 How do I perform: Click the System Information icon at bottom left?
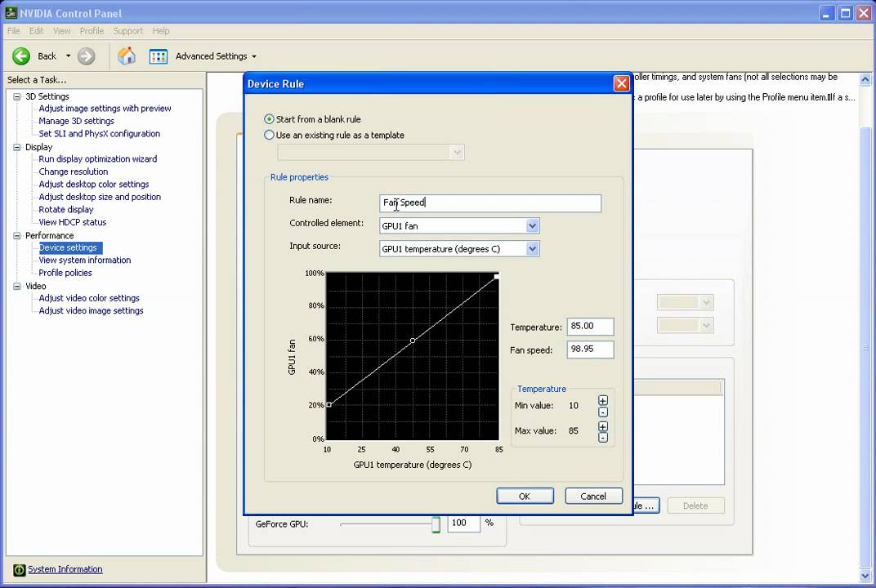(x=20, y=569)
